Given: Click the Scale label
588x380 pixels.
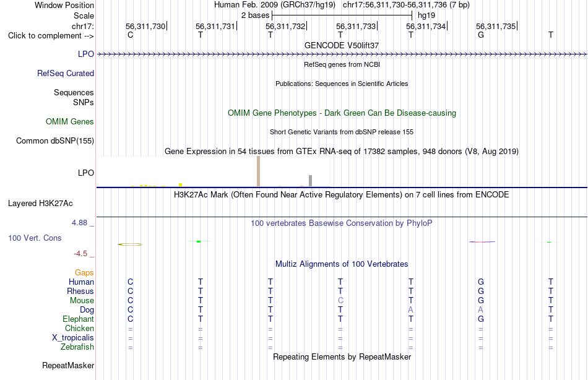Looking at the screenshot, I should pyautogui.click(x=84, y=15).
